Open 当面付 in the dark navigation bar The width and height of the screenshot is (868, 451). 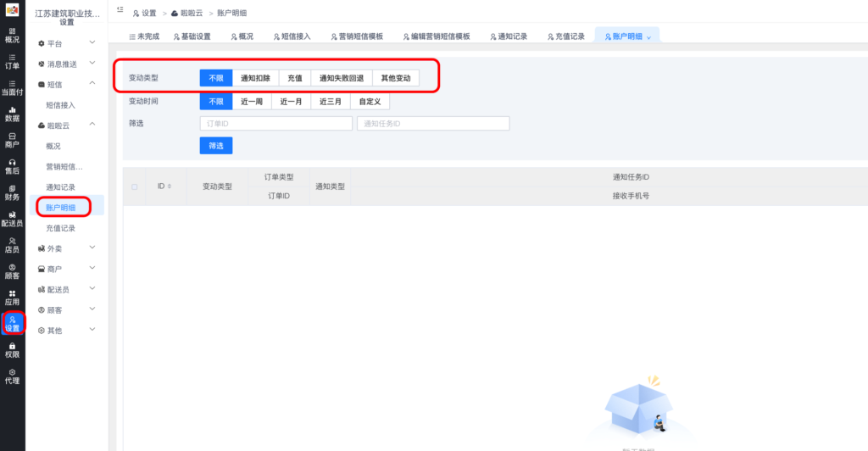coord(12,88)
